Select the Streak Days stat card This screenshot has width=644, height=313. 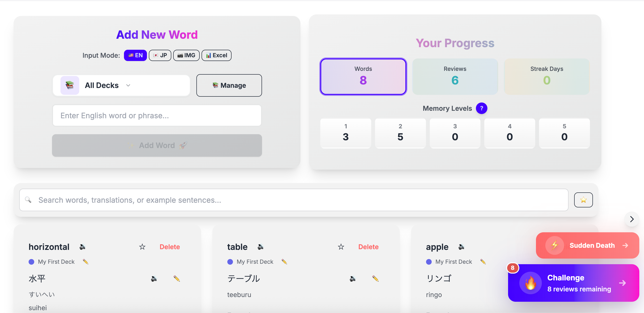pos(547,76)
